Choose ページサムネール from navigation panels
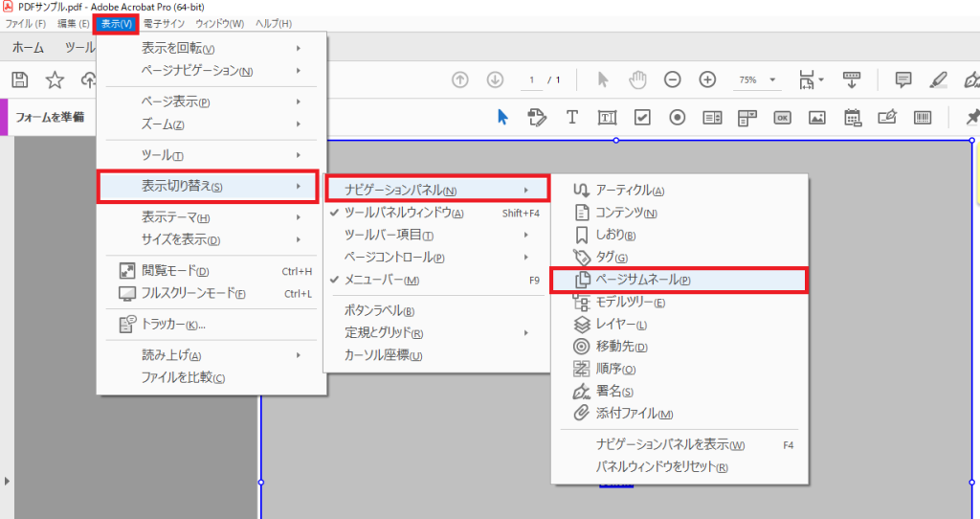The height and width of the screenshot is (519, 980). coord(679,281)
